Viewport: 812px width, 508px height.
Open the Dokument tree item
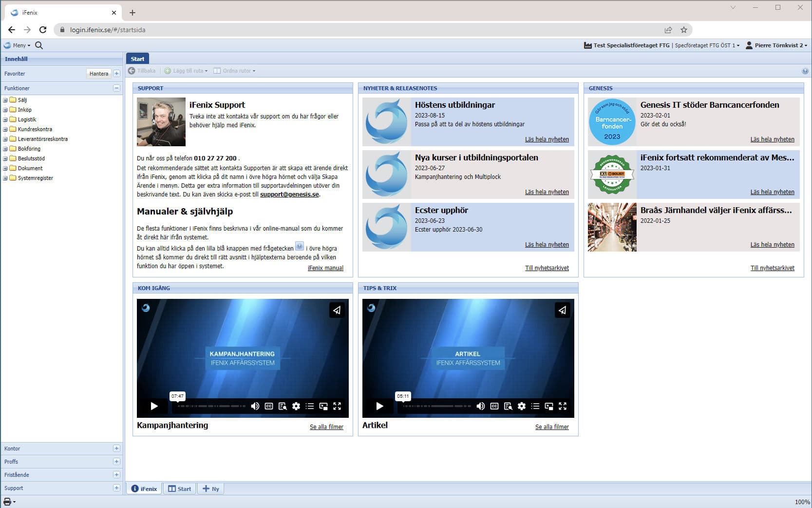tap(30, 168)
